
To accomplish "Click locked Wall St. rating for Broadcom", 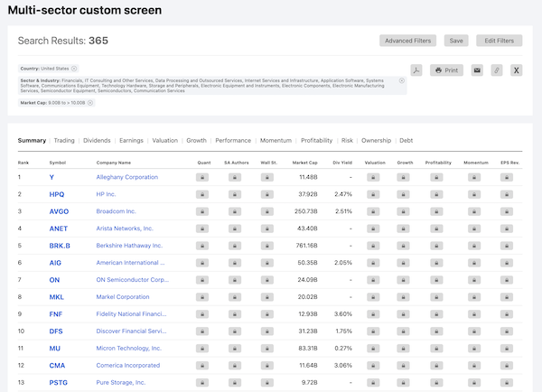I will (267, 211).
